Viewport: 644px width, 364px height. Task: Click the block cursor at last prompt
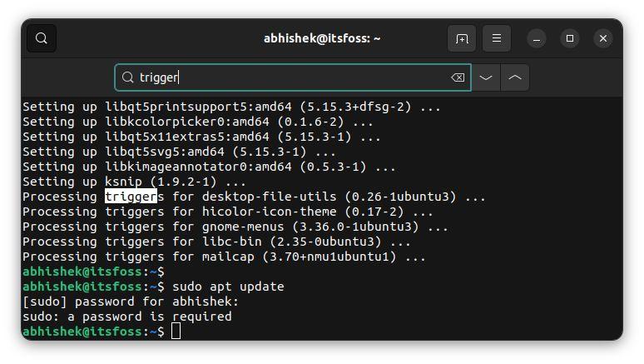176,331
